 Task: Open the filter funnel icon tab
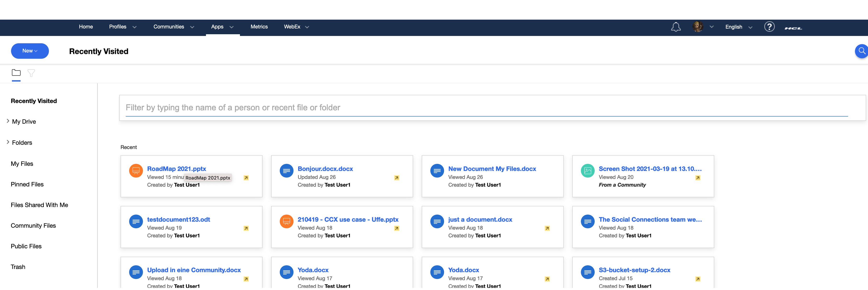pos(31,73)
